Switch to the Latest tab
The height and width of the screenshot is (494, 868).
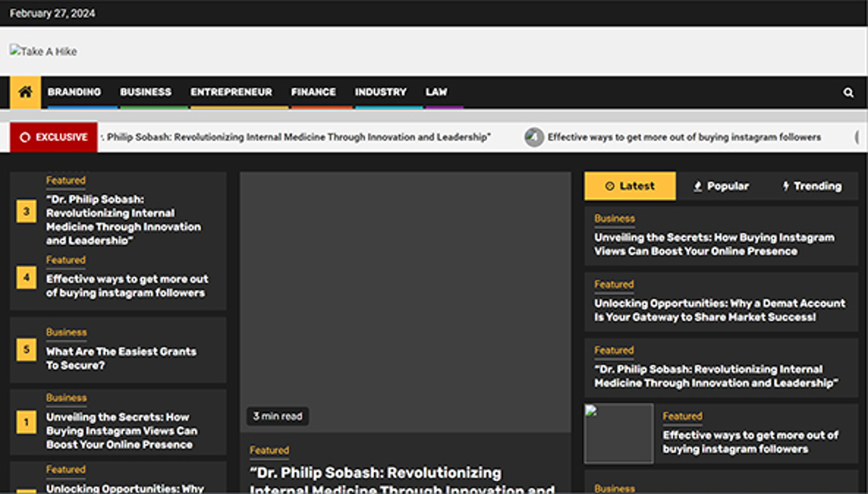pos(630,186)
